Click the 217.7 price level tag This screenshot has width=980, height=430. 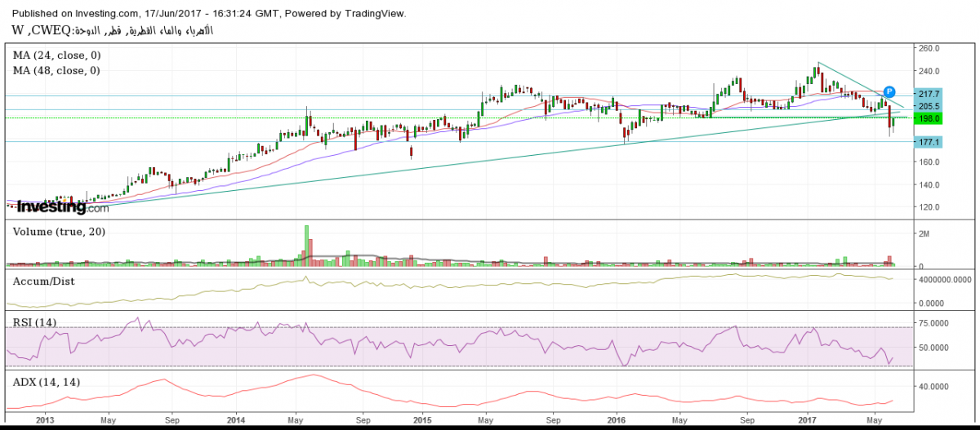pos(930,95)
